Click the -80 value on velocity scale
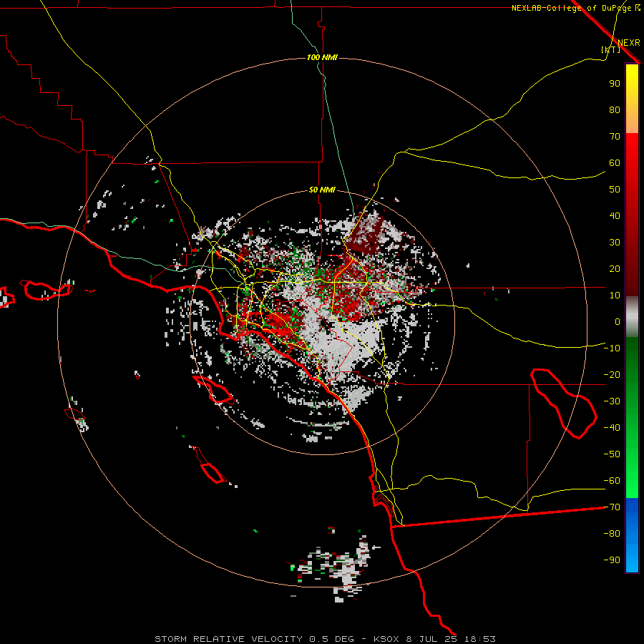 (612, 534)
